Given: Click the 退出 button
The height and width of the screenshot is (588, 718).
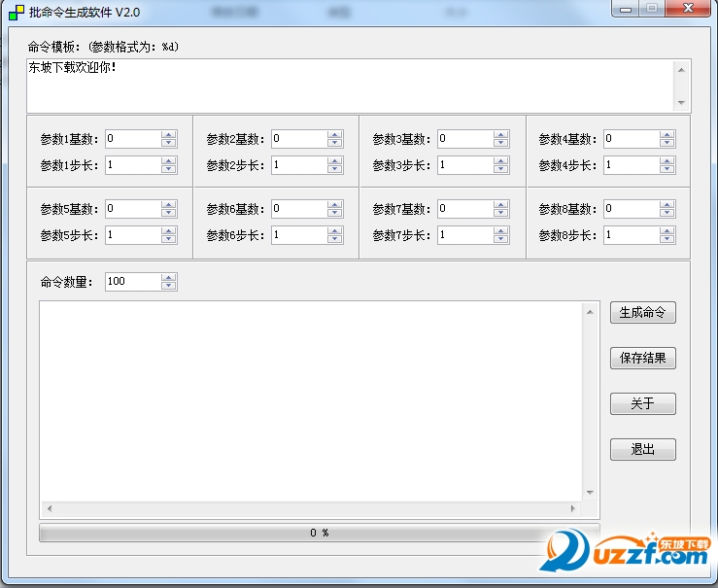Looking at the screenshot, I should (642, 449).
